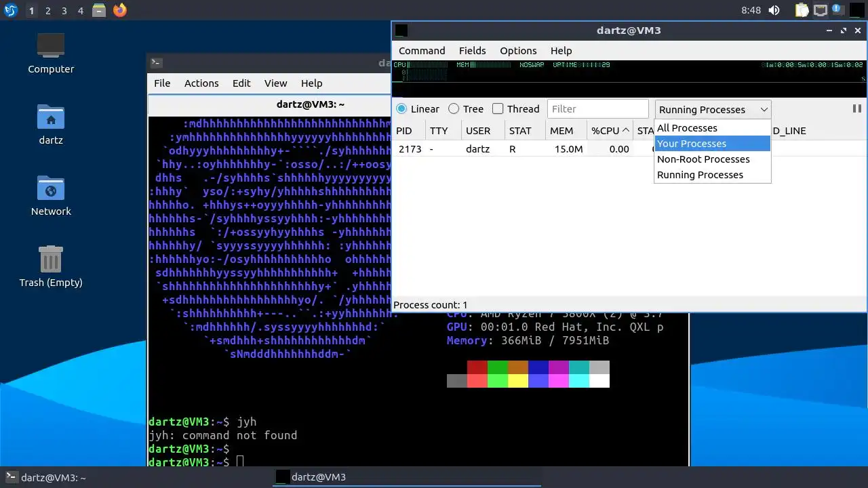The image size is (868, 488).
Task: Click the bright green color block in terminal
Action: tap(498, 381)
